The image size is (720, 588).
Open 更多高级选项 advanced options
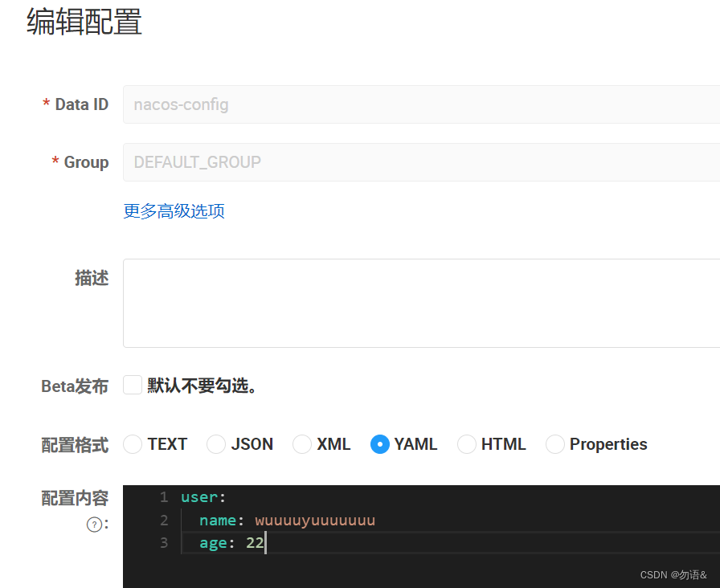174,210
